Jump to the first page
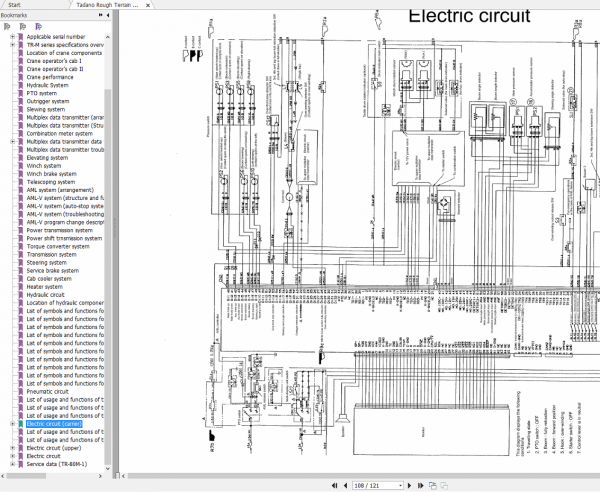 [334, 485]
